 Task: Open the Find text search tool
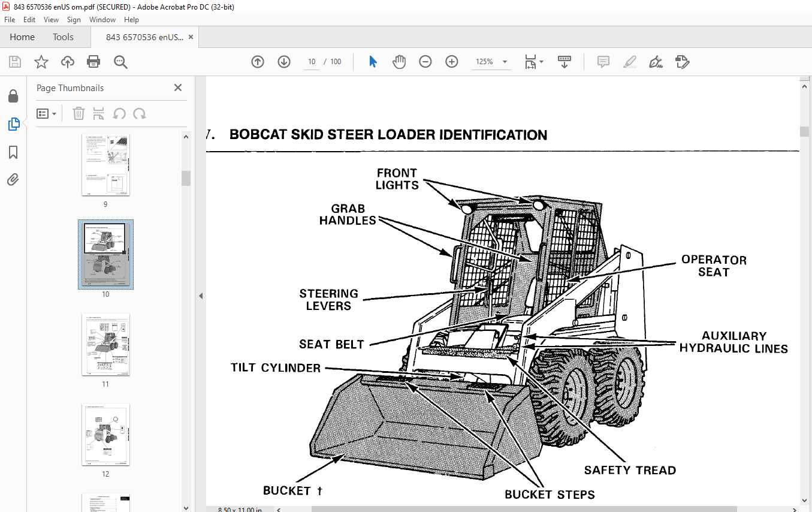[x=120, y=62]
